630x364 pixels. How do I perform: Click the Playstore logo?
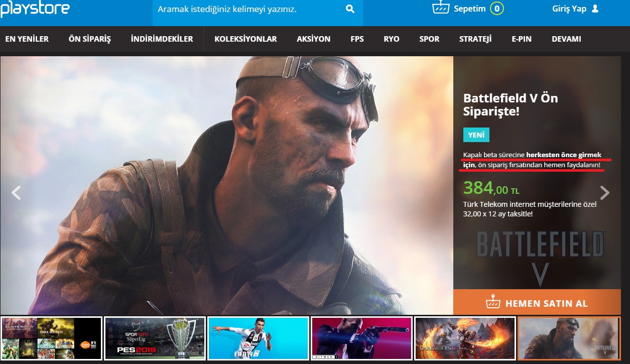(x=35, y=9)
